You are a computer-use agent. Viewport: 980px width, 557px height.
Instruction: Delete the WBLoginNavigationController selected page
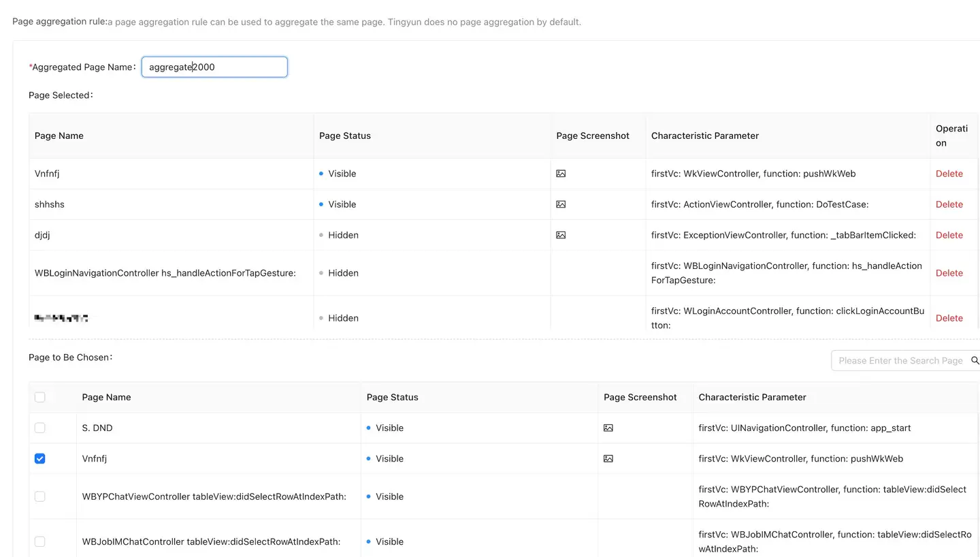tap(949, 273)
